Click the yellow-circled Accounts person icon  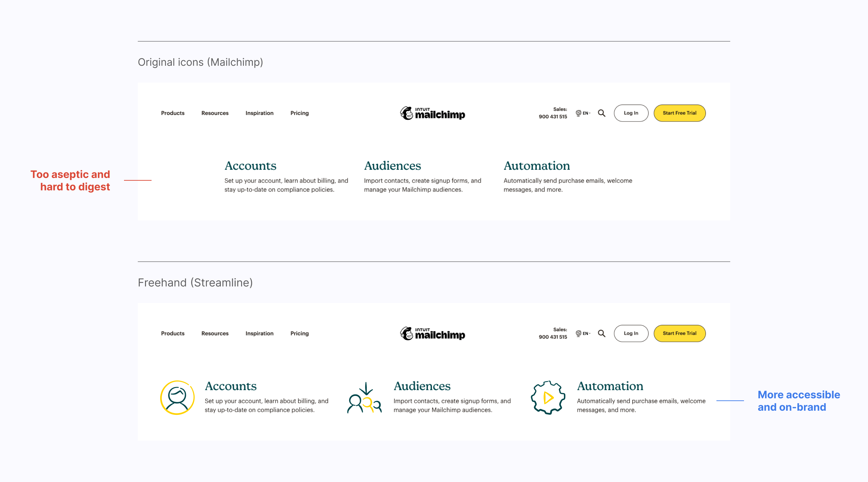pyautogui.click(x=177, y=398)
